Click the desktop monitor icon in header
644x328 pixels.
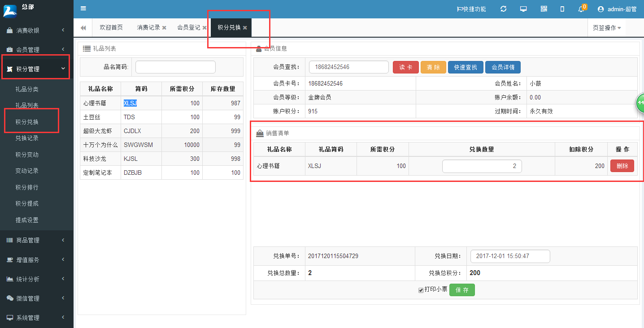click(523, 9)
